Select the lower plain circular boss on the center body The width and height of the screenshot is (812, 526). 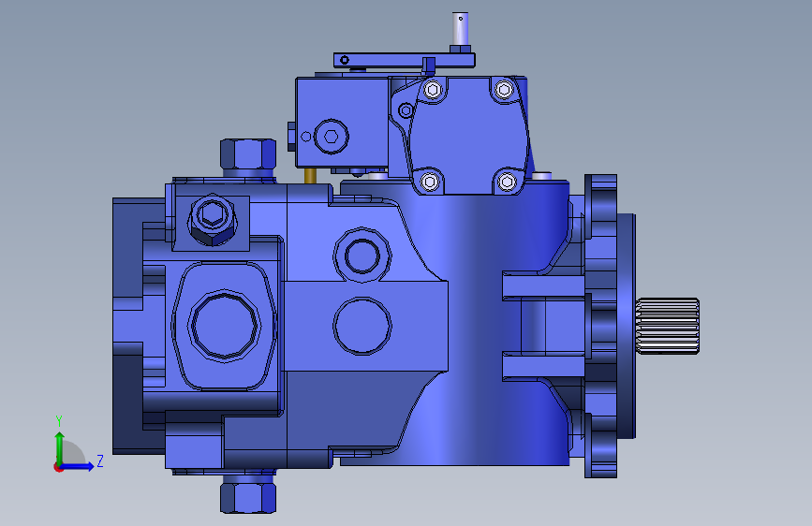[362, 326]
